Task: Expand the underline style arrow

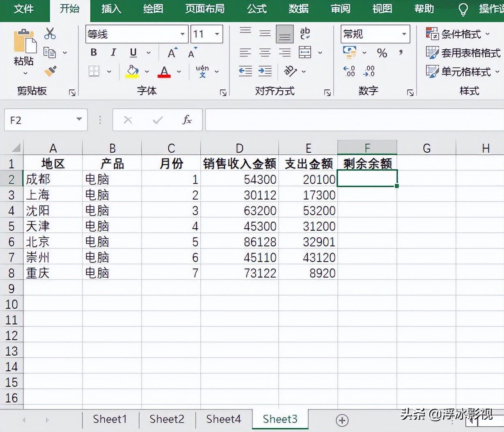Action: (x=149, y=53)
